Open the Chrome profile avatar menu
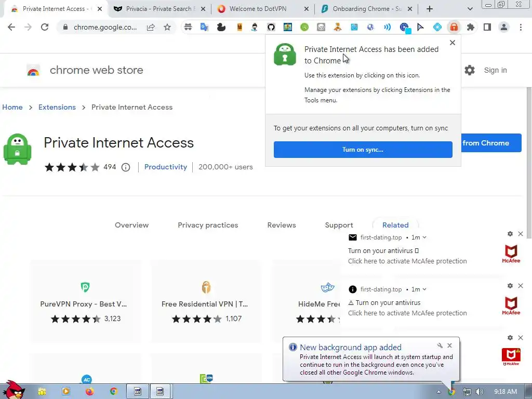532x399 pixels. 504,27
